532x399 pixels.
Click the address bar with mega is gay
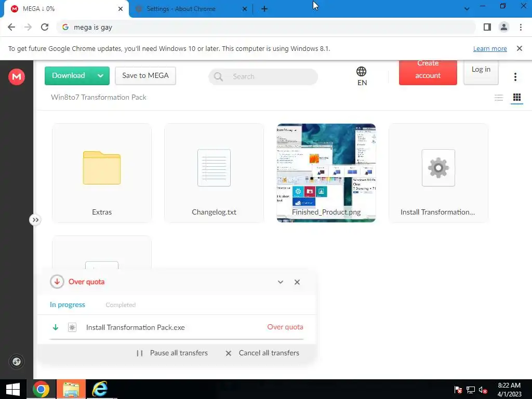pyautogui.click(x=266, y=27)
